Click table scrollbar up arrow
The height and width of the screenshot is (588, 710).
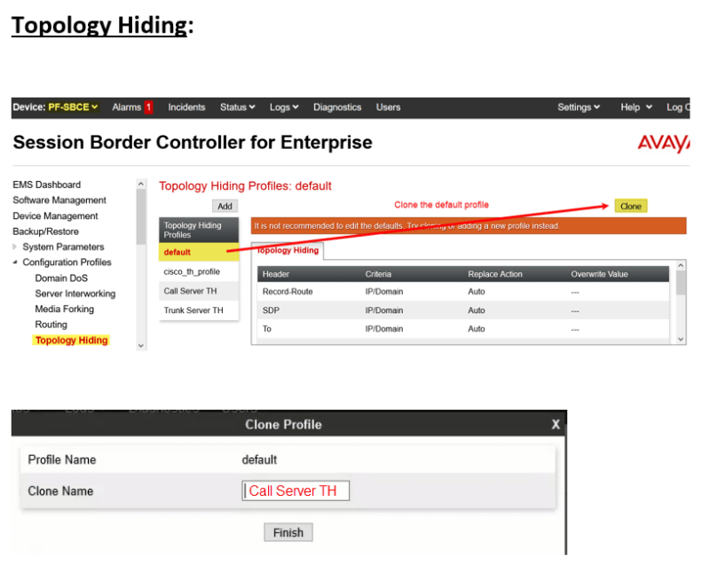[681, 265]
